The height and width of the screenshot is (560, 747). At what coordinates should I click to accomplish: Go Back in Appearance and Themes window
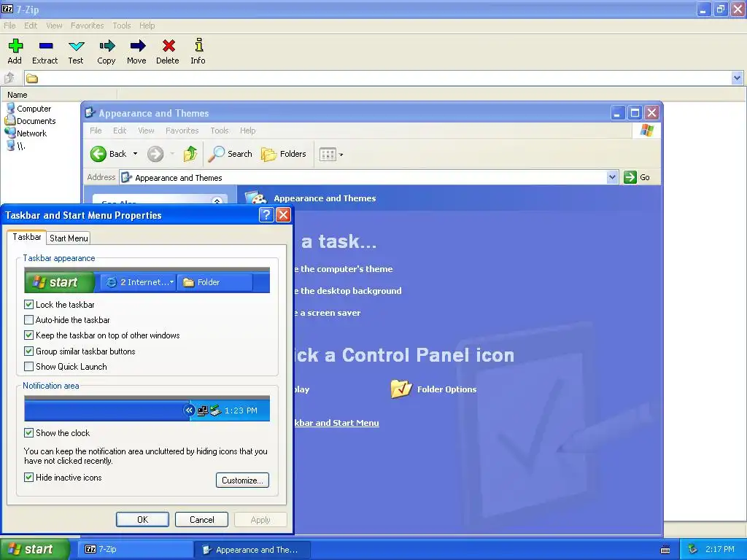pos(109,154)
